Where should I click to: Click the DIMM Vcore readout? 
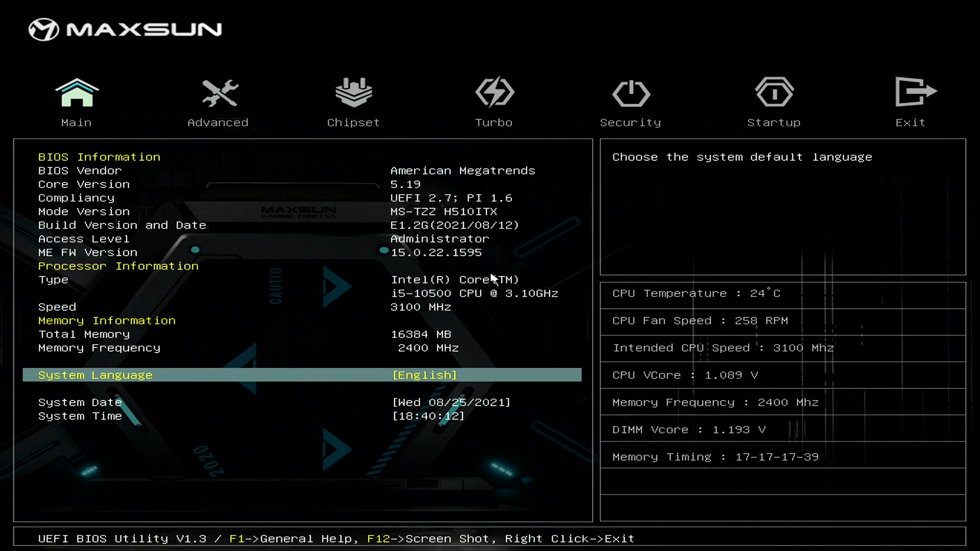tap(689, 430)
